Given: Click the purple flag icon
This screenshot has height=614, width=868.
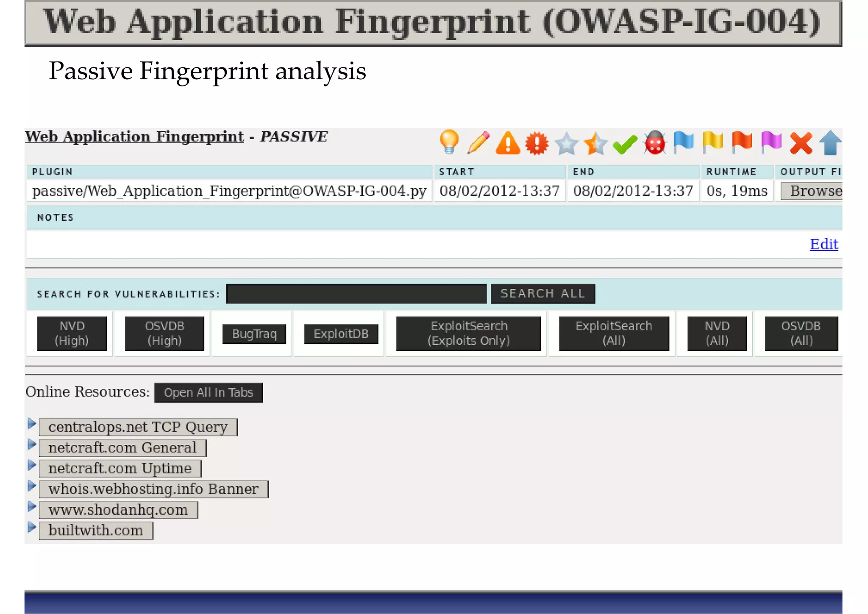Looking at the screenshot, I should click(771, 142).
